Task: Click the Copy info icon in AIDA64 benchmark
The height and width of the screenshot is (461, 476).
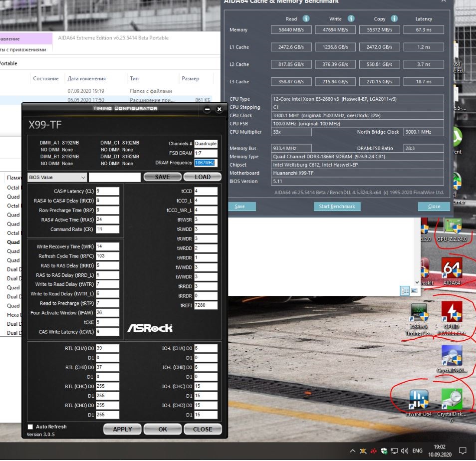Action: pyautogui.click(x=394, y=18)
